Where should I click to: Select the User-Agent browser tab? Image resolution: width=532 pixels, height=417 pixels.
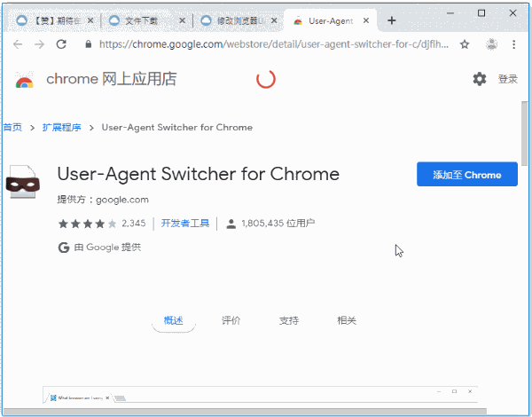tap(329, 20)
